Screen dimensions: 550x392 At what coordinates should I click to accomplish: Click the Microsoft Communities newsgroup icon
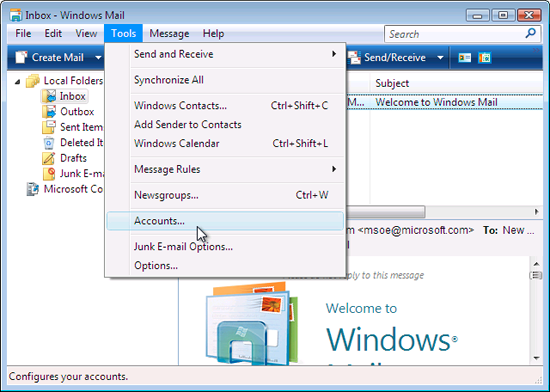tap(33, 189)
